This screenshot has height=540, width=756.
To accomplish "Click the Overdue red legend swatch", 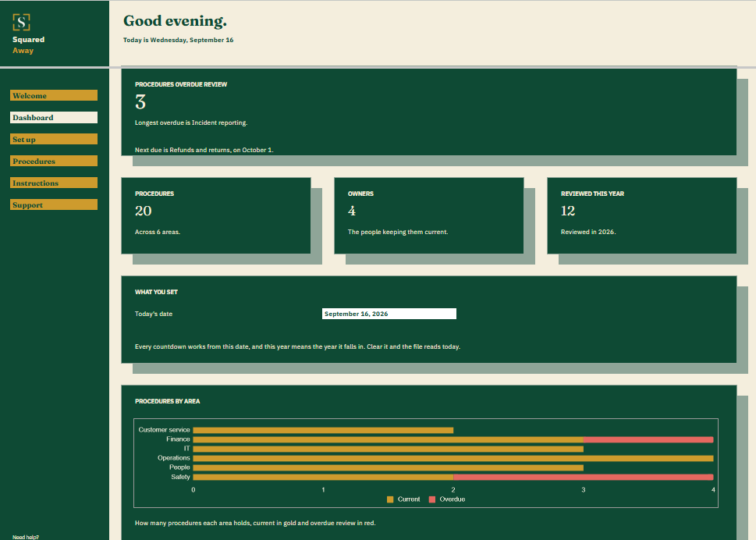I will point(432,499).
